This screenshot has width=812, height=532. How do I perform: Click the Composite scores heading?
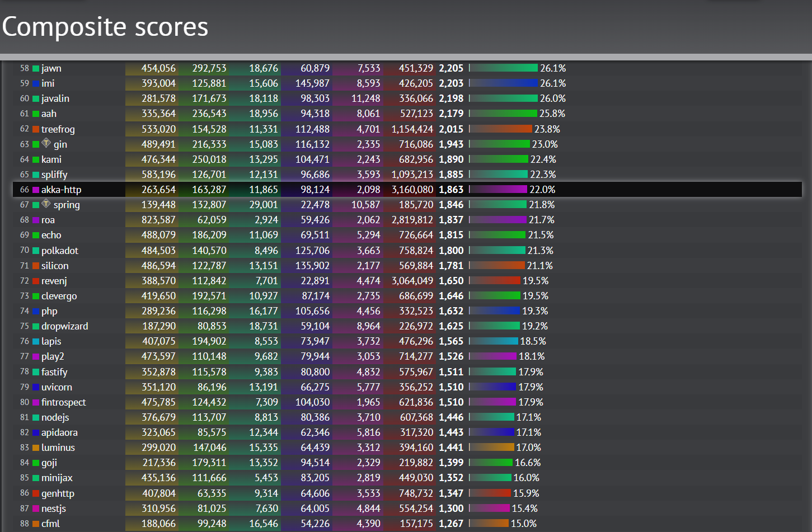[x=105, y=27]
